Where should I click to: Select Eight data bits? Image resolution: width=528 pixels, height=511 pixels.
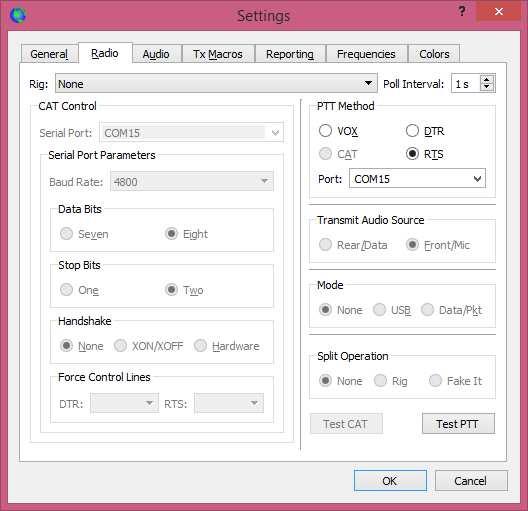pyautogui.click(x=186, y=234)
